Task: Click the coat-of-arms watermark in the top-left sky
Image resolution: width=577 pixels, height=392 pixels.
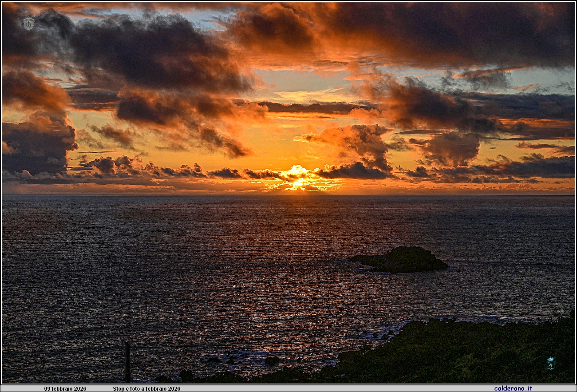Action: click(28, 23)
